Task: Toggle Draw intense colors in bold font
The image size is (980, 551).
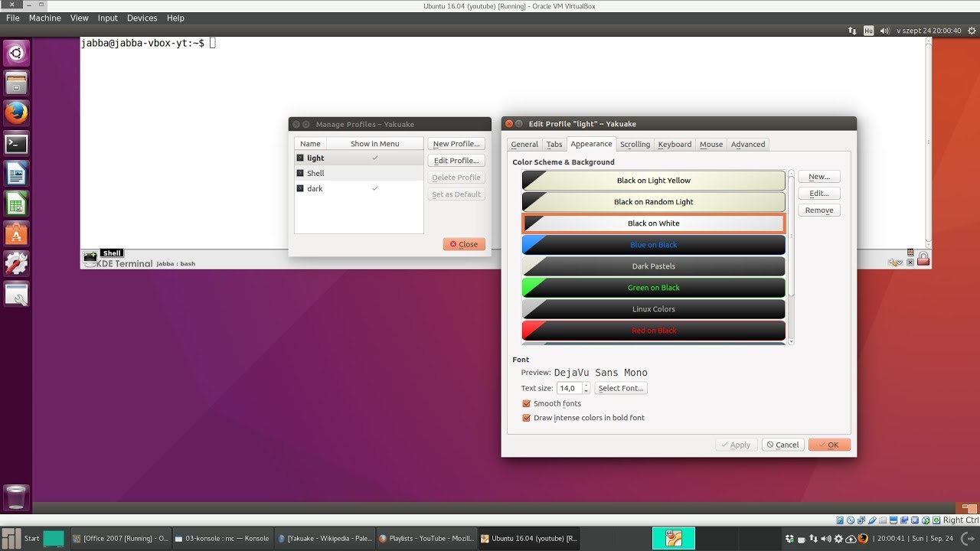Action: [526, 418]
